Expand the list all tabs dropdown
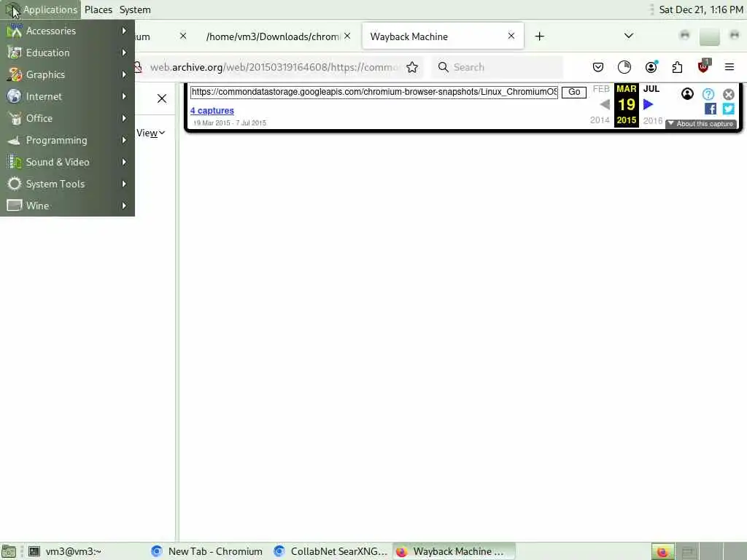 point(629,36)
